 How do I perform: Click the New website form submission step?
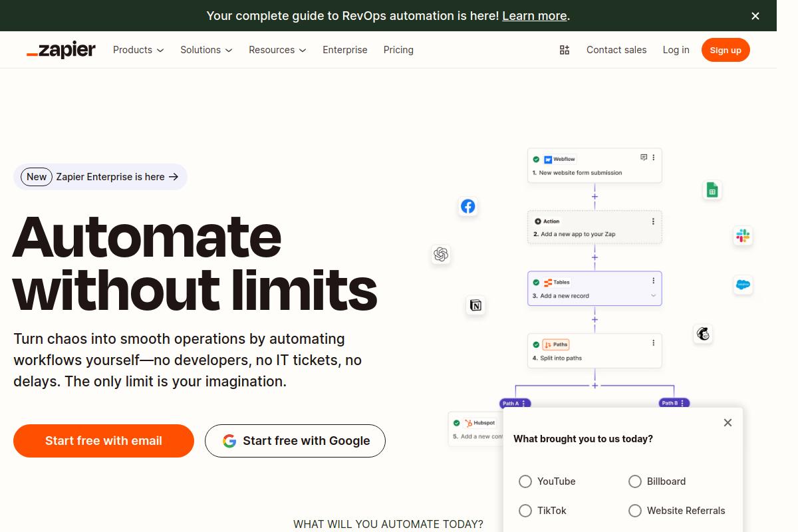click(x=595, y=166)
